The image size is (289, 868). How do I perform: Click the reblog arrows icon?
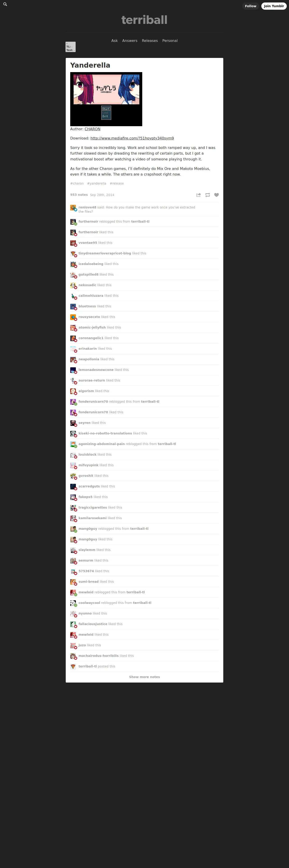click(x=208, y=195)
